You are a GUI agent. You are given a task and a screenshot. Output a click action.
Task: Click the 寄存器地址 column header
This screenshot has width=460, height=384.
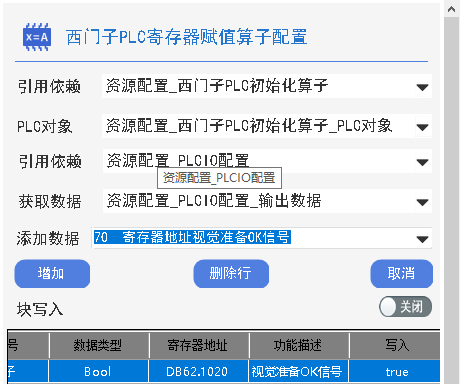[199, 345]
